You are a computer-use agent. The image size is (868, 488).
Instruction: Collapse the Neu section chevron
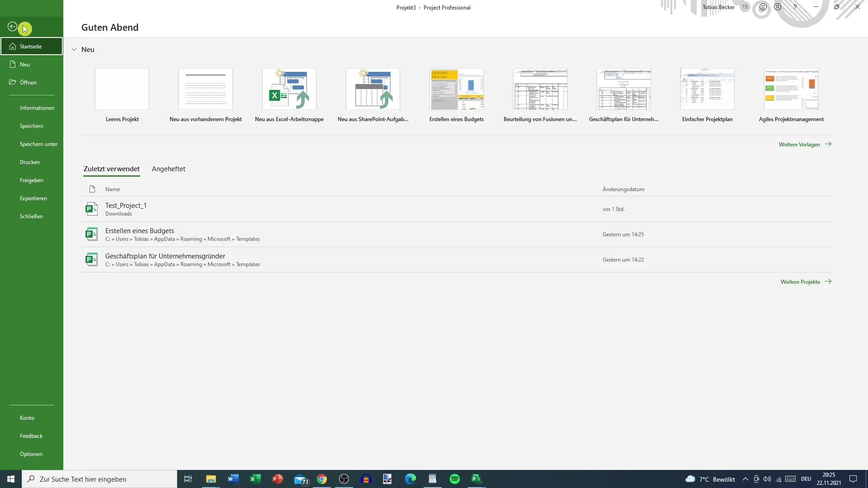pyautogui.click(x=73, y=49)
